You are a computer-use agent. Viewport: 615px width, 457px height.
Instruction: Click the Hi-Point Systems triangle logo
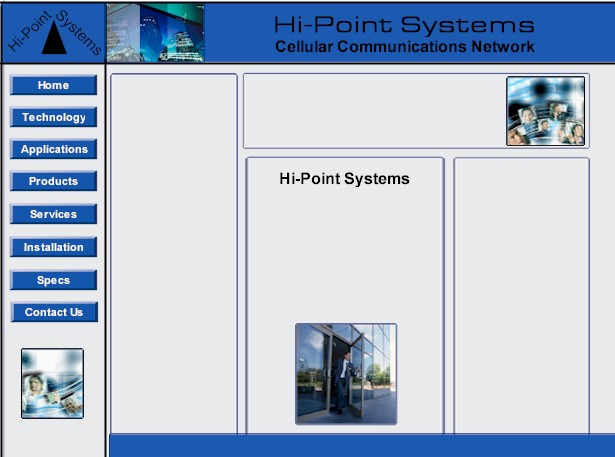[x=54, y=33]
